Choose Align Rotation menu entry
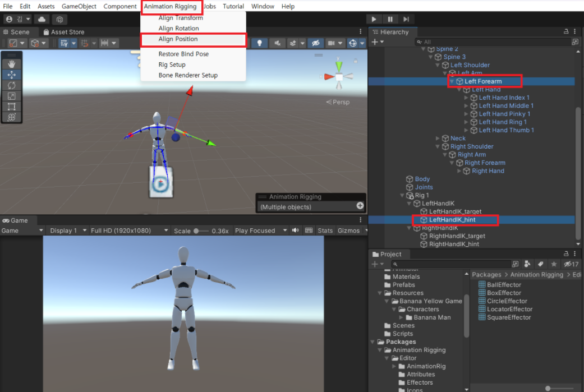The width and height of the screenshot is (584, 392). pyautogui.click(x=179, y=28)
